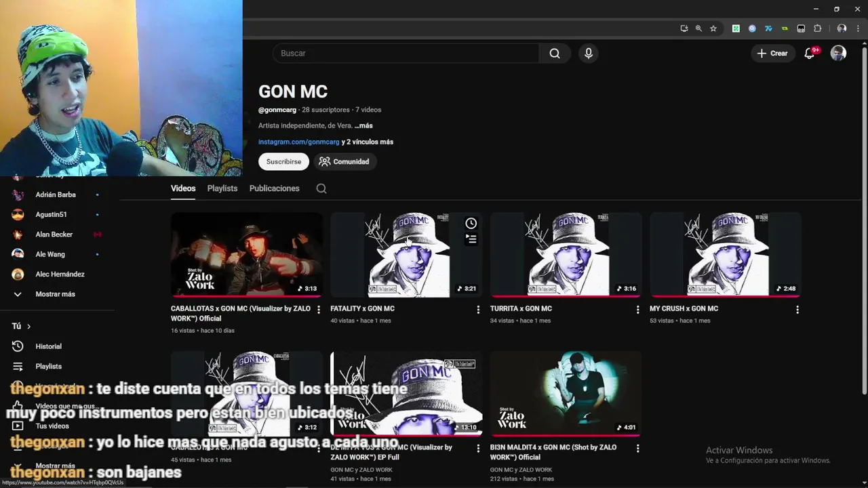This screenshot has height=488, width=868.
Task: Open options menu for FATALITY x GON MC
Action: click(x=478, y=310)
